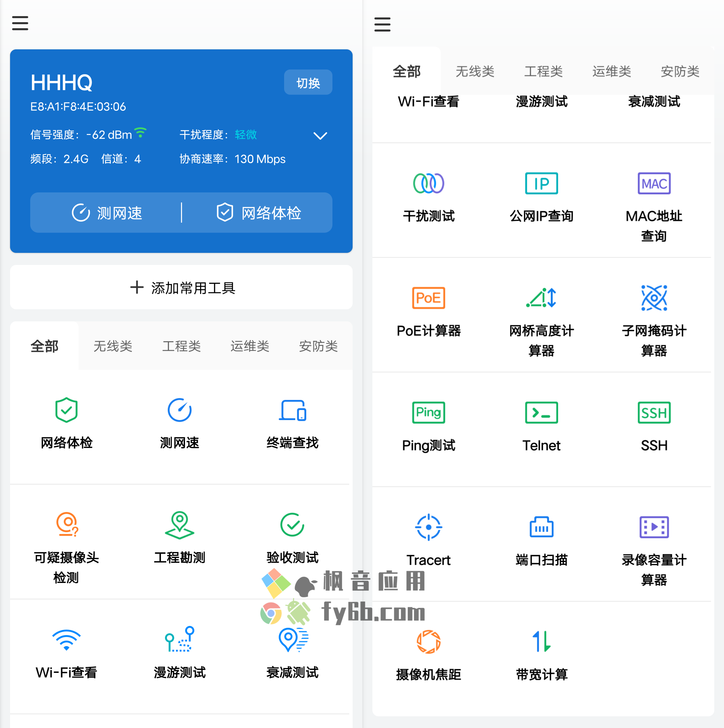Screen dimensions: 724x728
Task: Open the 摄像机焦距 aperture icon
Action: click(x=428, y=642)
